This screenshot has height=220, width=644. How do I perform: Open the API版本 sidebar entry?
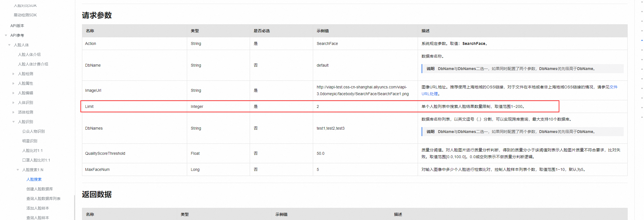pyautogui.click(x=17, y=26)
